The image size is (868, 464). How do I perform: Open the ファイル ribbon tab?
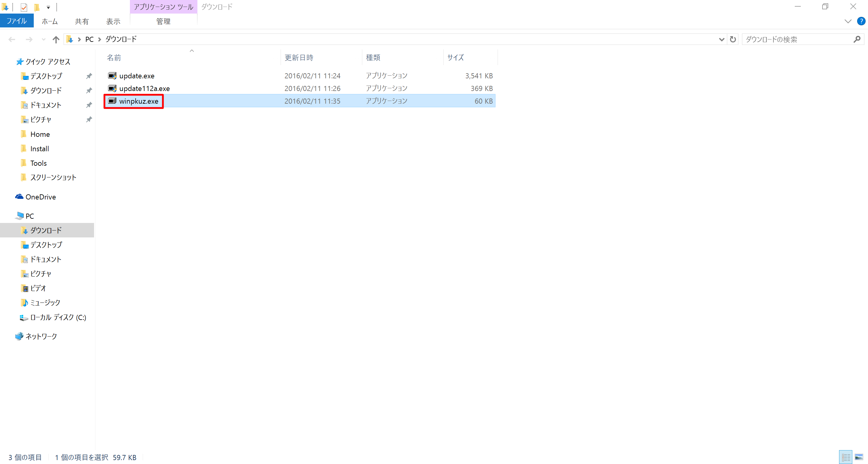point(17,21)
